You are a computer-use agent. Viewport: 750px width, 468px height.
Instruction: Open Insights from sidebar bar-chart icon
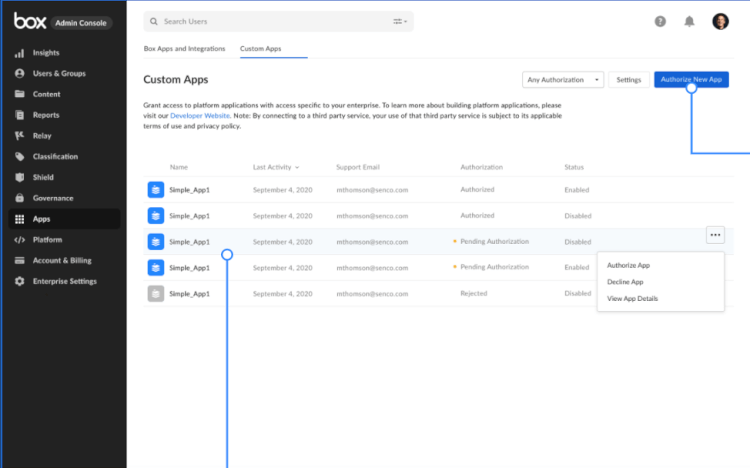point(19,53)
